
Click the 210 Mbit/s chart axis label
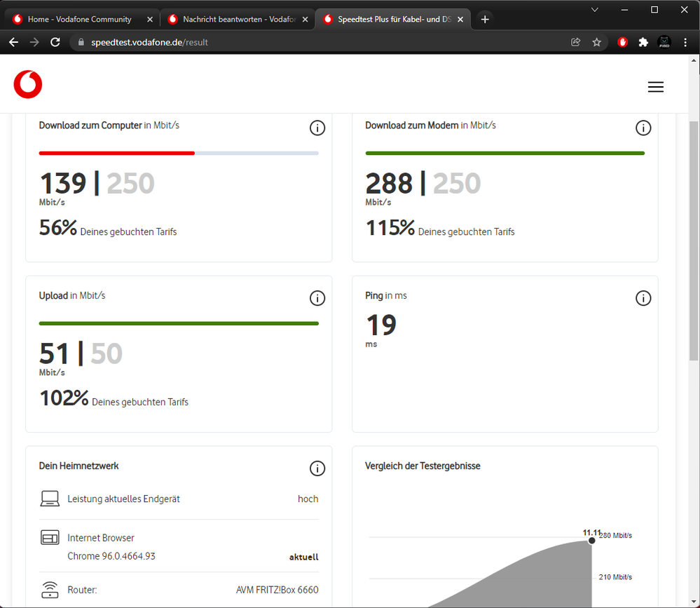[x=615, y=577]
